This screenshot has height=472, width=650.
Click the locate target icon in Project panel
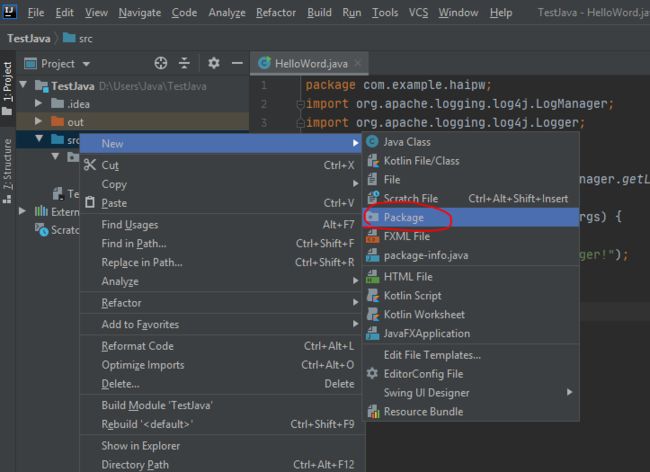pos(161,63)
